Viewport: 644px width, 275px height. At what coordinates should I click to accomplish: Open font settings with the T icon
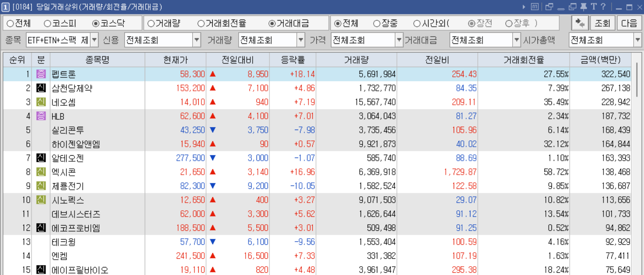[593, 7]
